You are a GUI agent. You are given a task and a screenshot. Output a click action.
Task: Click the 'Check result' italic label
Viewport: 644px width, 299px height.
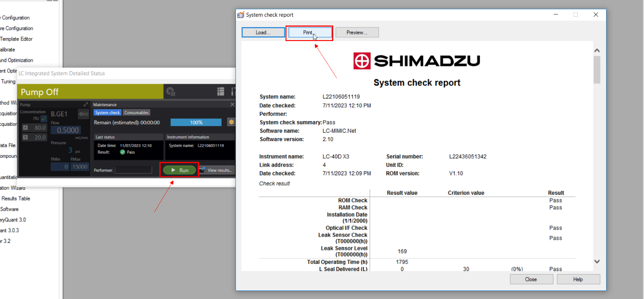[274, 184]
